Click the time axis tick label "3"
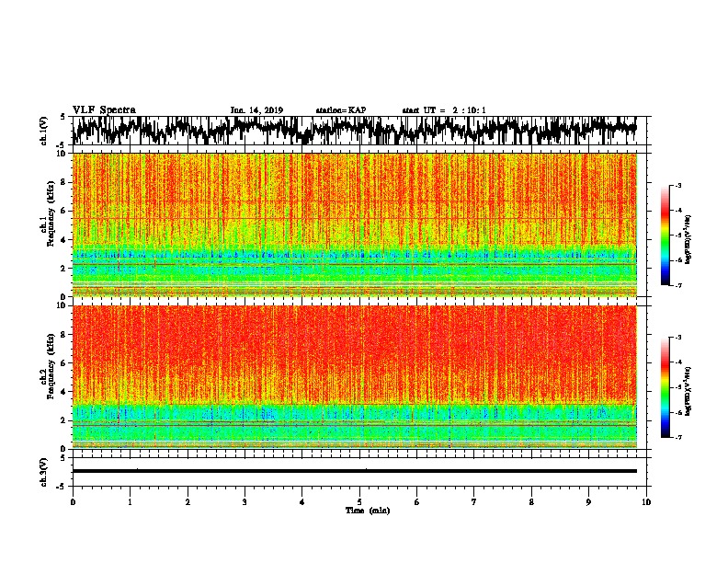Image resolution: width=728 pixels, height=563 pixels. click(245, 502)
